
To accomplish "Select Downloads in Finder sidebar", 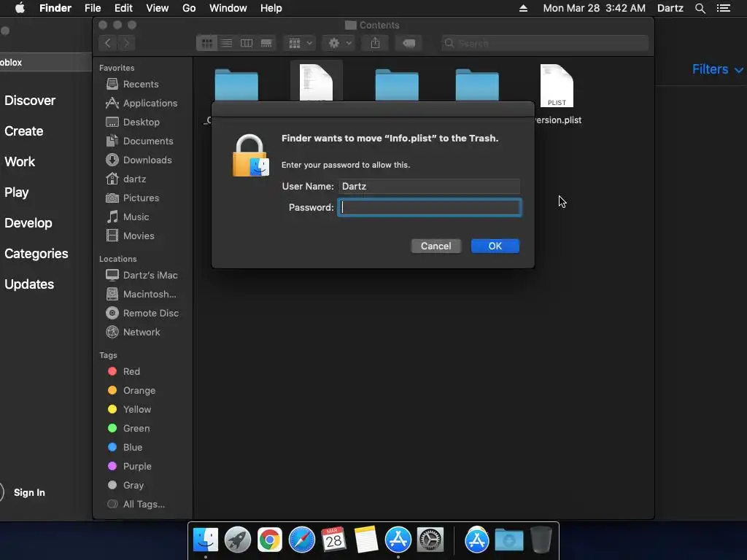I will 139,160.
